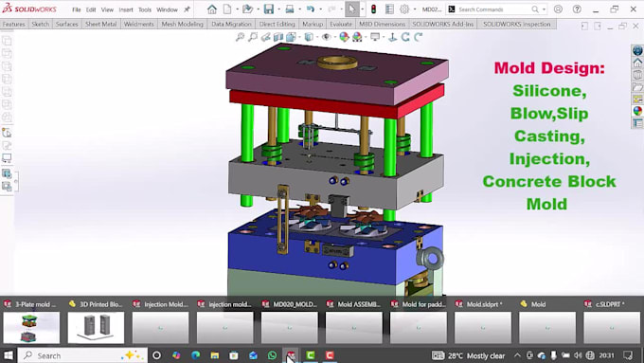Open the File menu

pyautogui.click(x=77, y=9)
